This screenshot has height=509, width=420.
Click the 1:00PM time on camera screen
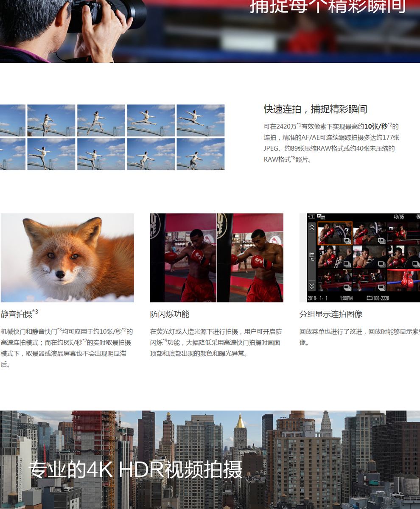(x=346, y=298)
